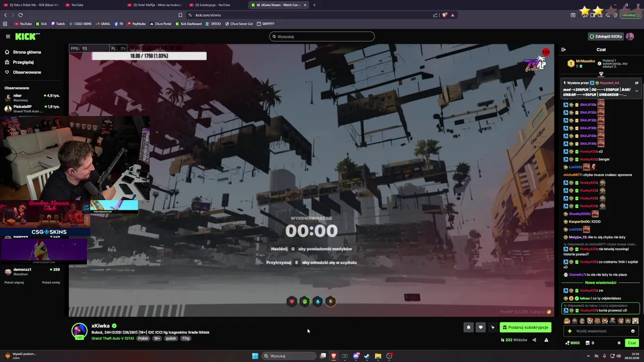Image resolution: width=644 pixels, height=362 pixels.
Task: Collapse the chat panel with arrow icon
Action: point(563,50)
